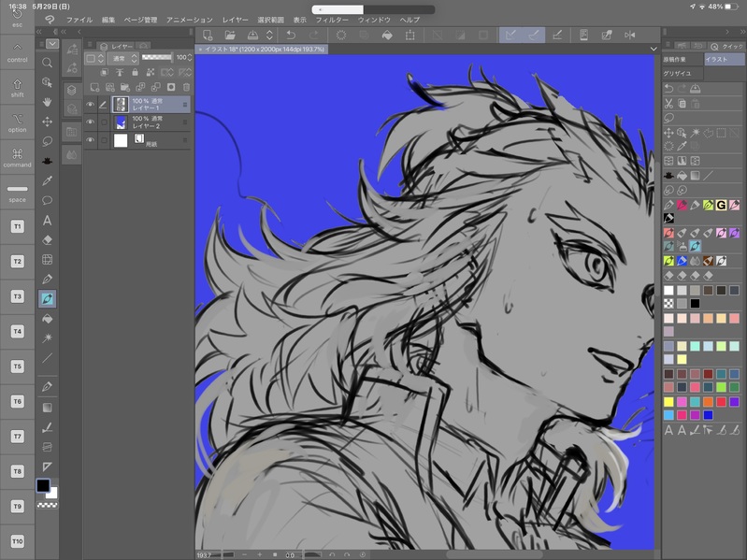Open the フィルター menu
This screenshot has width=747, height=560.
[x=332, y=20]
